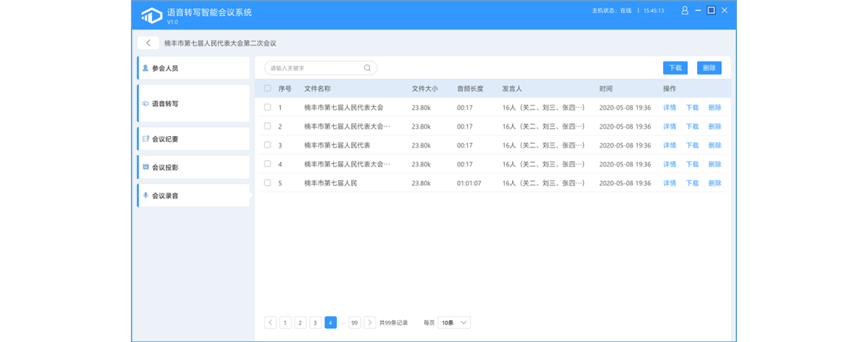Toggle the select-all checkbox in table header

point(268,88)
